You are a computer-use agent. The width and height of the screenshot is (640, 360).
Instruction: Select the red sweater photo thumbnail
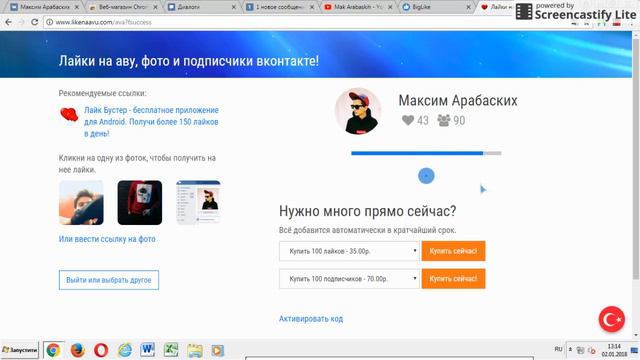(x=140, y=202)
